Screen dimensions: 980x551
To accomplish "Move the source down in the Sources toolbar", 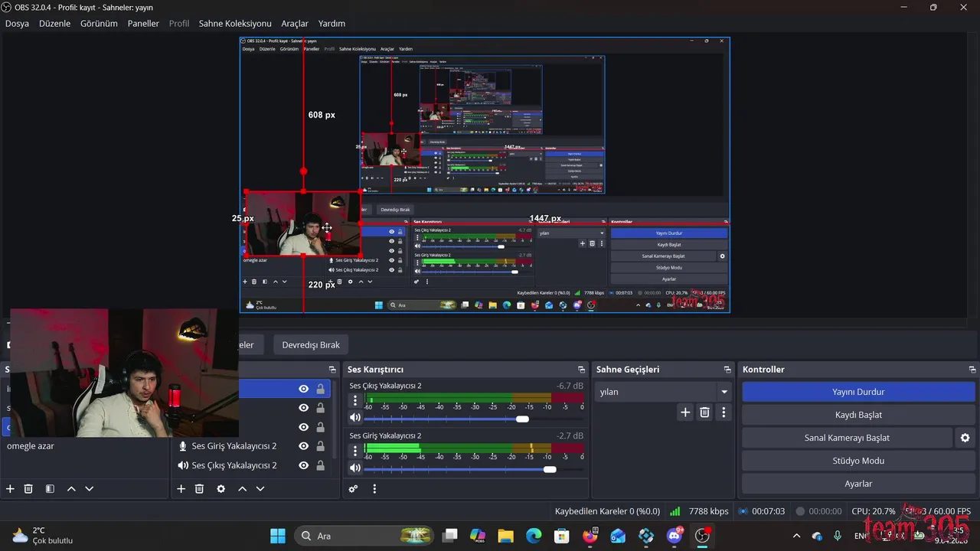I will click(260, 488).
